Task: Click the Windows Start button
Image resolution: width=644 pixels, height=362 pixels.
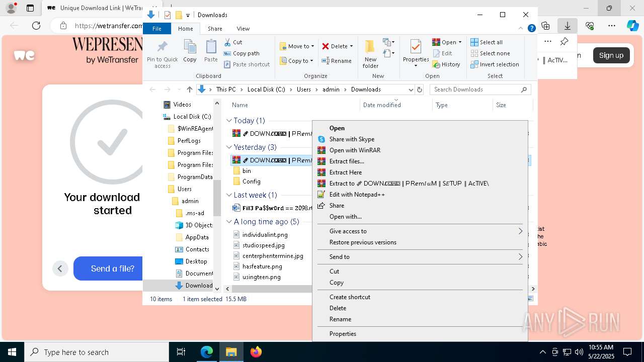Action: click(12, 352)
